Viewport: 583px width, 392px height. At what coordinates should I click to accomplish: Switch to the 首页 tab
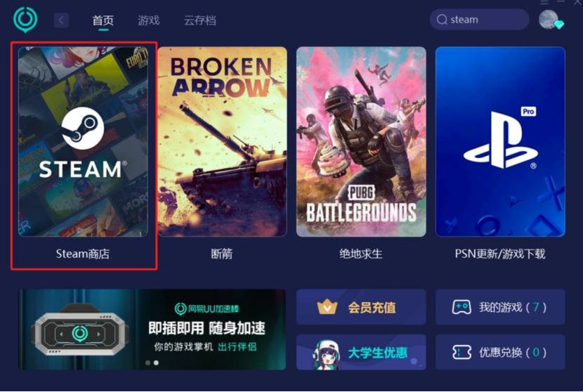(x=103, y=20)
